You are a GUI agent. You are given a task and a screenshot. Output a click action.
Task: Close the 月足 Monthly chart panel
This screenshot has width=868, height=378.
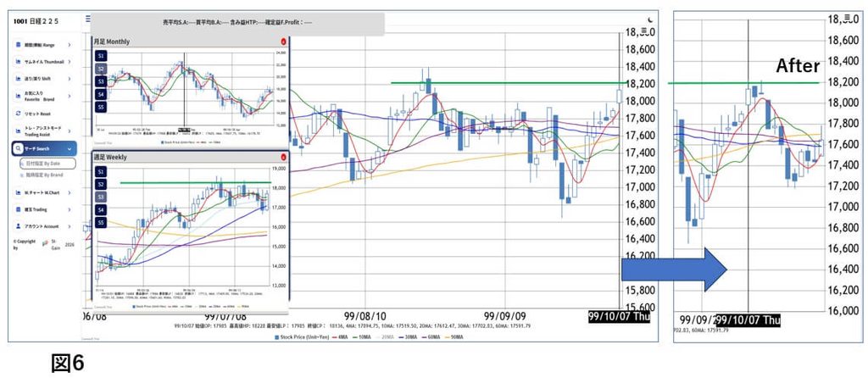(x=284, y=42)
